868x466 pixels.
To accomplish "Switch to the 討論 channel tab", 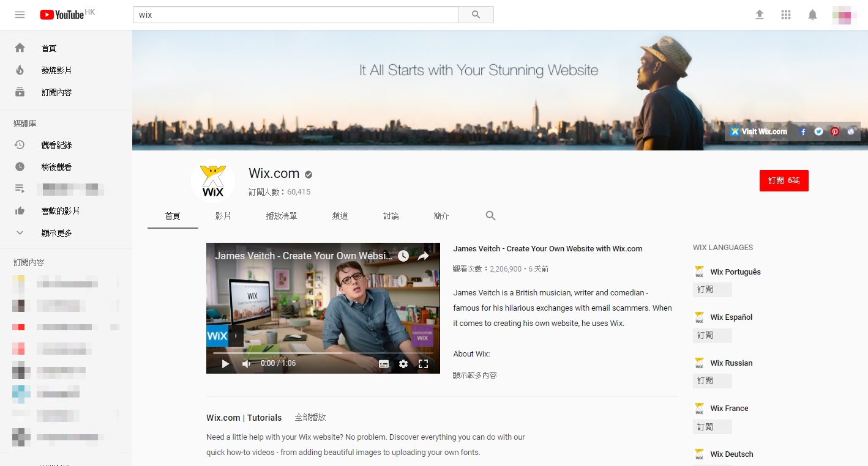I will [x=391, y=216].
